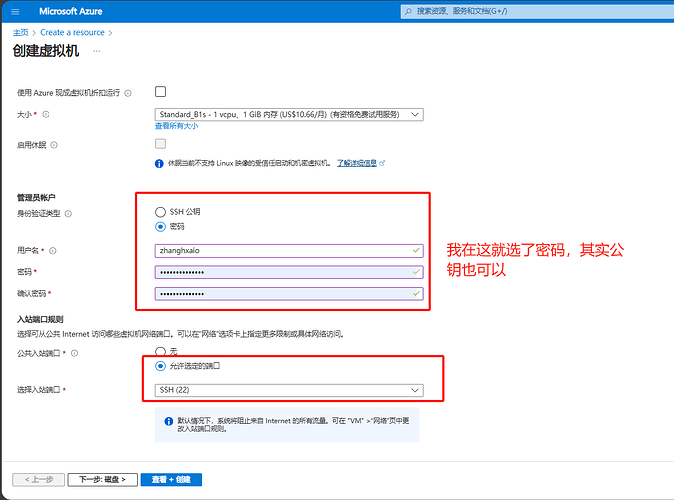Toggle Azure spot discount checkbox

click(160, 92)
